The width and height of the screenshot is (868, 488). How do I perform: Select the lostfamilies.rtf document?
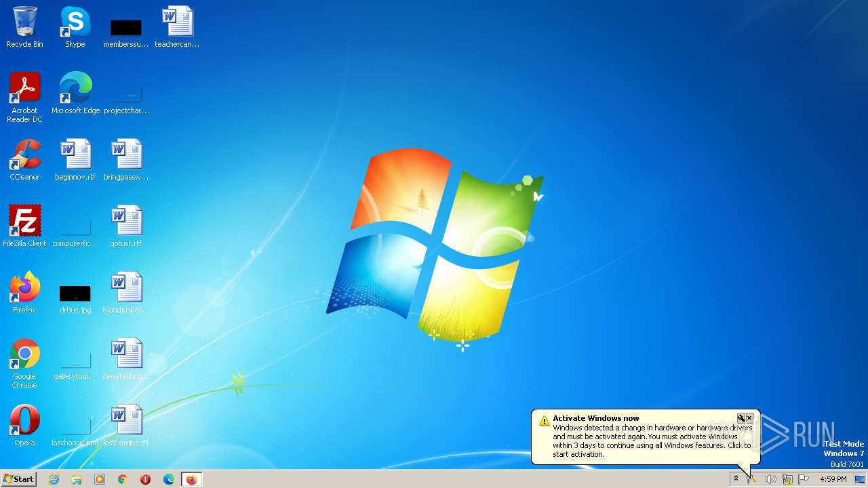[126, 426]
